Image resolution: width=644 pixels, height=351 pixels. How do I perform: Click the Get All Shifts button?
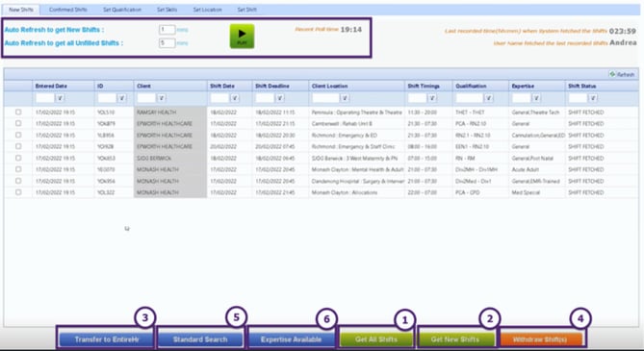376,339
